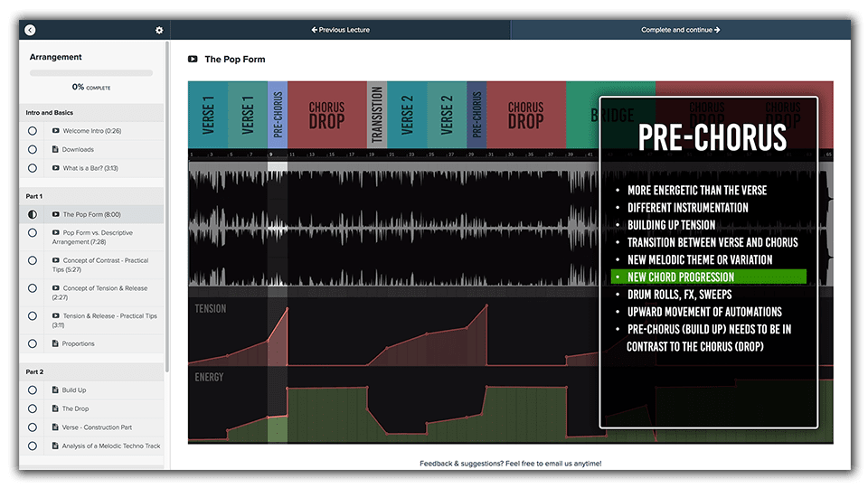The image size is (868, 488).
Task: Go to Previous Lecture
Action: tap(341, 30)
